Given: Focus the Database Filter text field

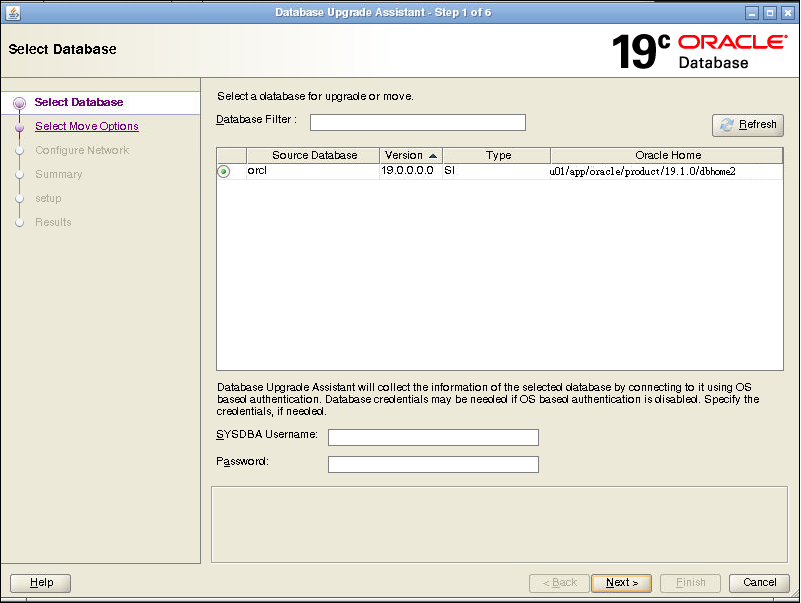Looking at the screenshot, I should pyautogui.click(x=417, y=123).
